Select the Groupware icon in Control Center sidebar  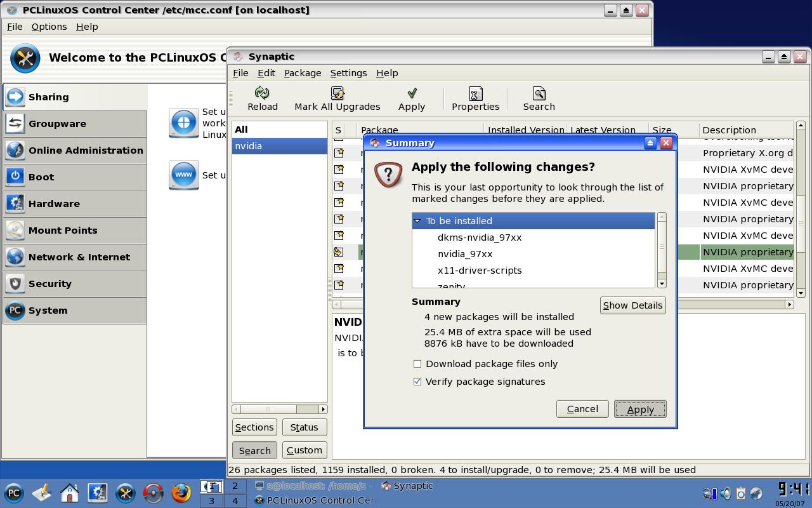coord(15,124)
